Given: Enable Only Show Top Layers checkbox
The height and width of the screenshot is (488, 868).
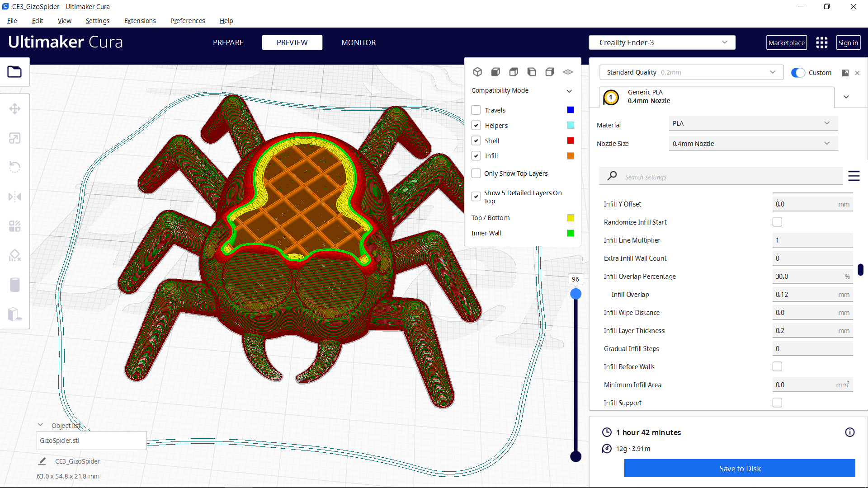Looking at the screenshot, I should (476, 174).
